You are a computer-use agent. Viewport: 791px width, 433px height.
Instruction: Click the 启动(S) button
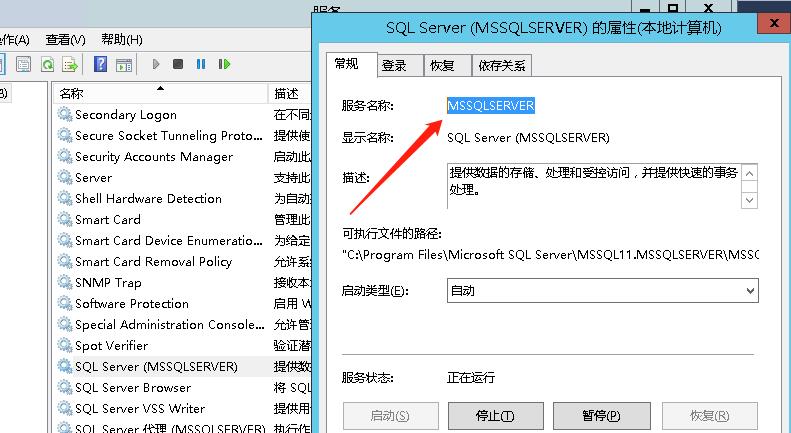[x=390, y=416]
